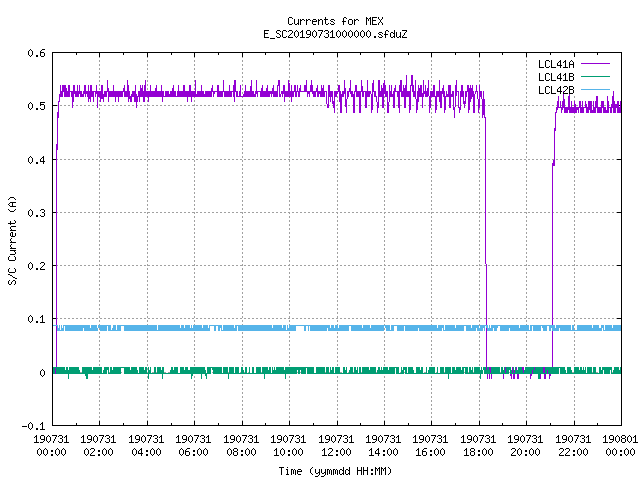Click the 190731 10:00 x-axis tick label
The width and height of the screenshot is (640, 480).
[288, 446]
